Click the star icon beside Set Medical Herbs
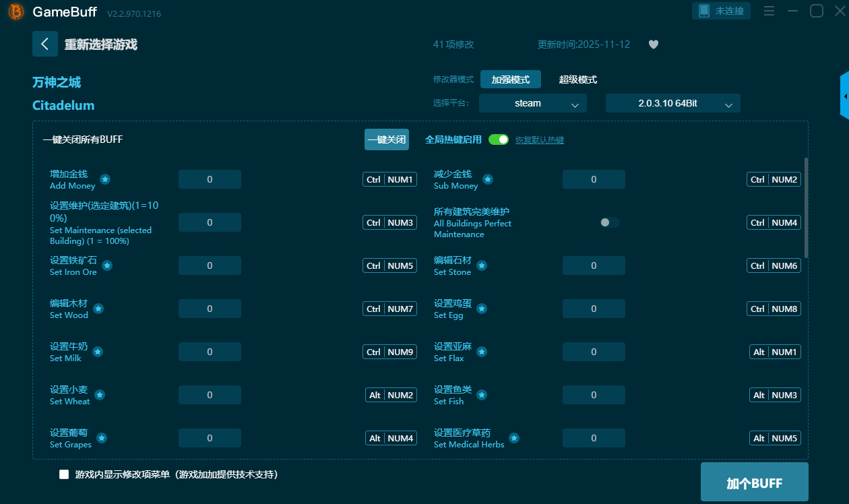849x504 pixels. [x=514, y=438]
